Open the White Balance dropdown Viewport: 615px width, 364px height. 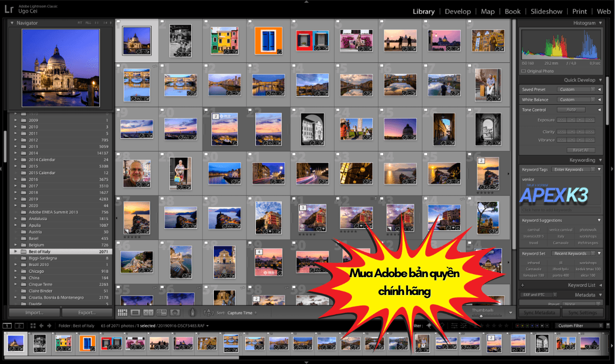pyautogui.click(x=576, y=100)
